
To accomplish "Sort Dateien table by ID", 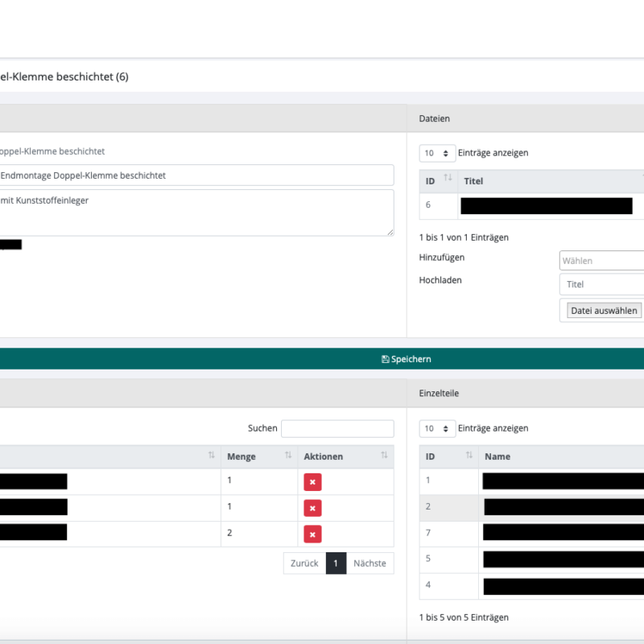I will click(448, 181).
